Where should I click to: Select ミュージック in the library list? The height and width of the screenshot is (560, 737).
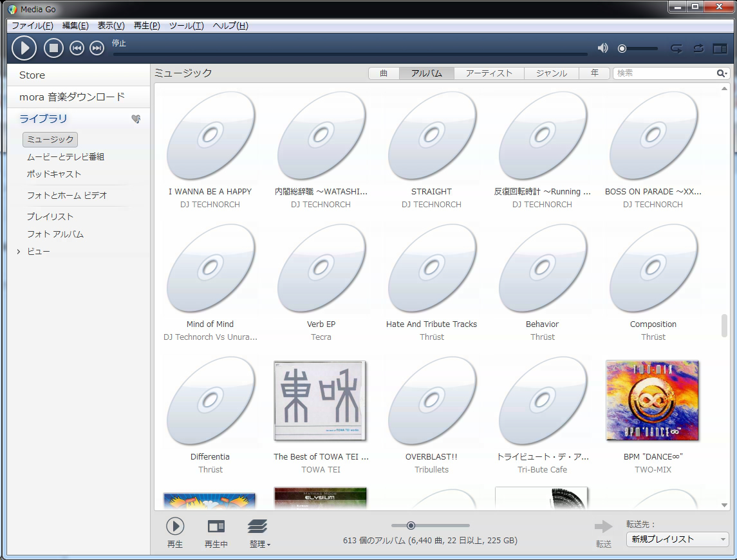click(50, 139)
